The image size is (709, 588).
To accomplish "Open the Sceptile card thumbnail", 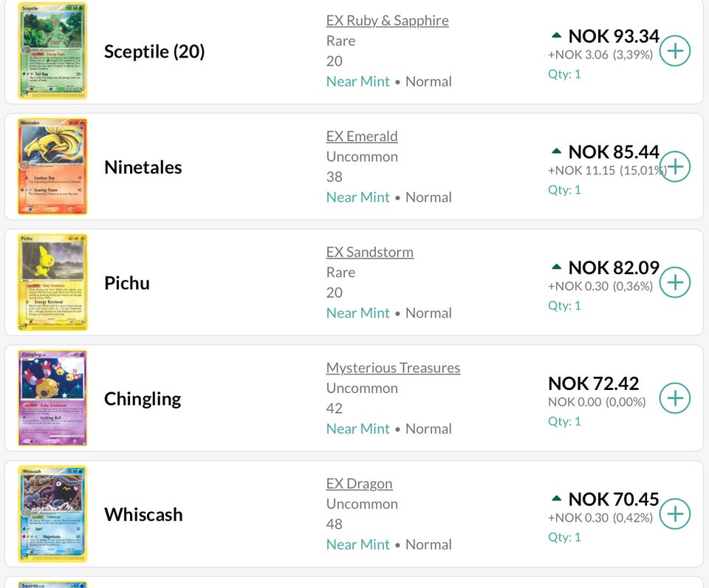I will point(52,51).
